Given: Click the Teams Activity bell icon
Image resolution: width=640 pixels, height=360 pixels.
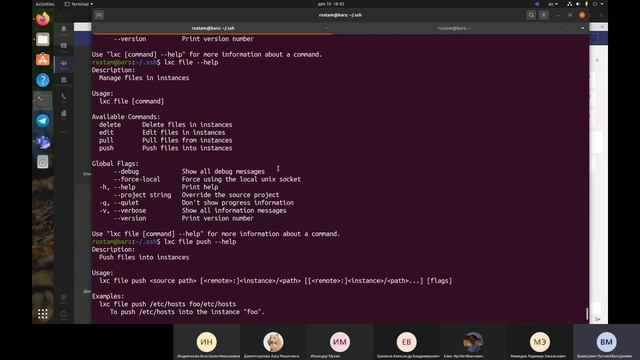Looking at the screenshot, I should point(64,29).
